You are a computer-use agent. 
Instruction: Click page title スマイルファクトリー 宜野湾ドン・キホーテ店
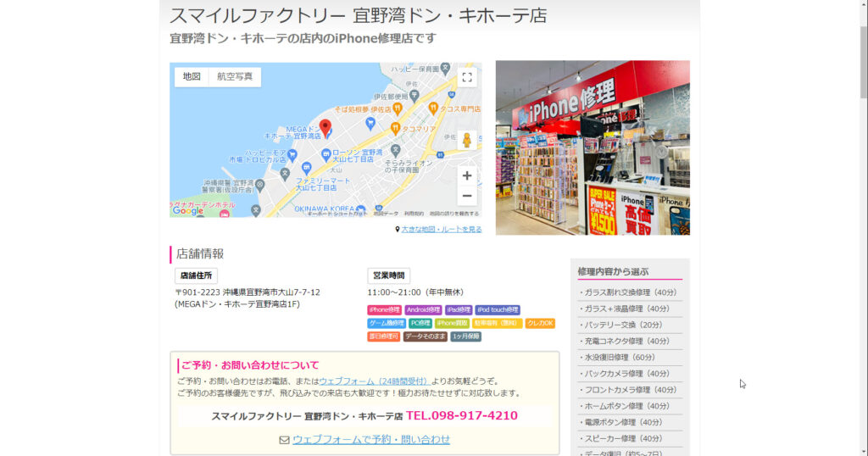point(359,15)
